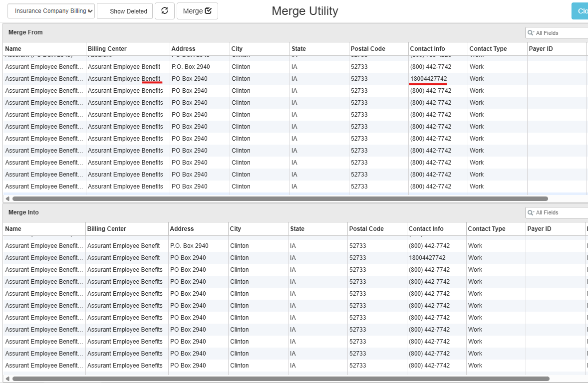Open the Insurance Company Billing dropdown
Viewport: 588px width, 383px height.
[51, 11]
